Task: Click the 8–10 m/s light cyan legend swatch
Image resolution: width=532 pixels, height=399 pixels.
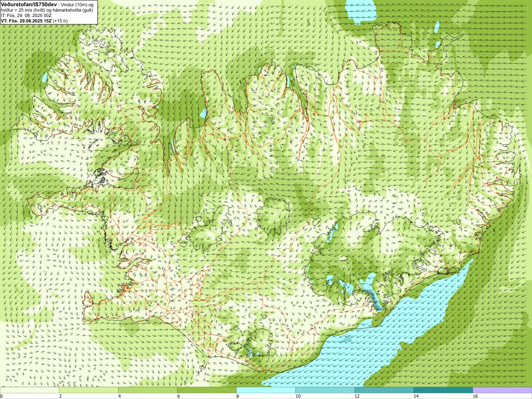Action: point(266,390)
